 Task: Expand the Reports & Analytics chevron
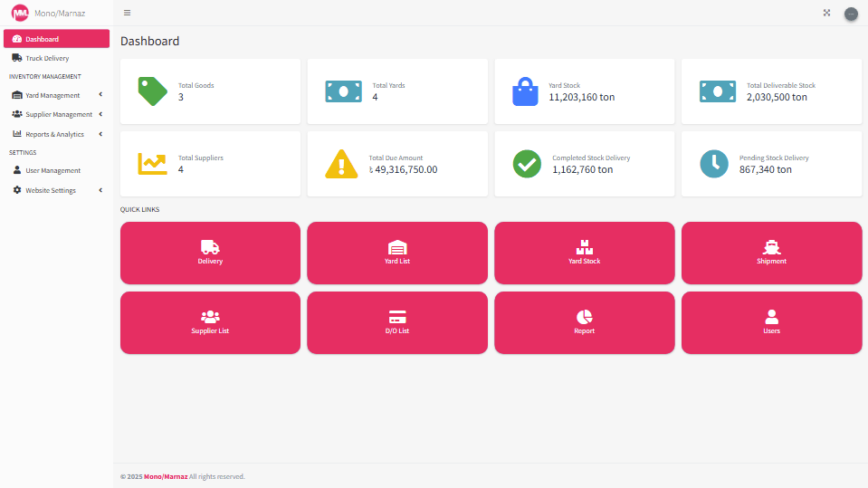tap(100, 134)
